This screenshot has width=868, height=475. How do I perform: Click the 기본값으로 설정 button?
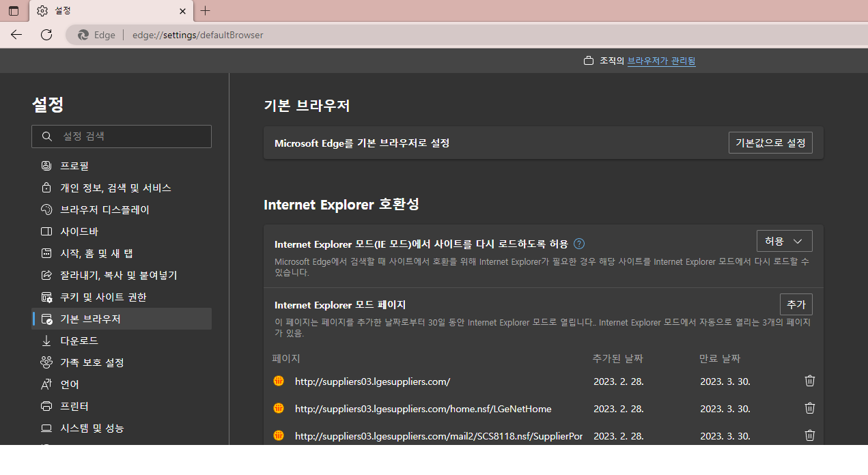pyautogui.click(x=770, y=143)
